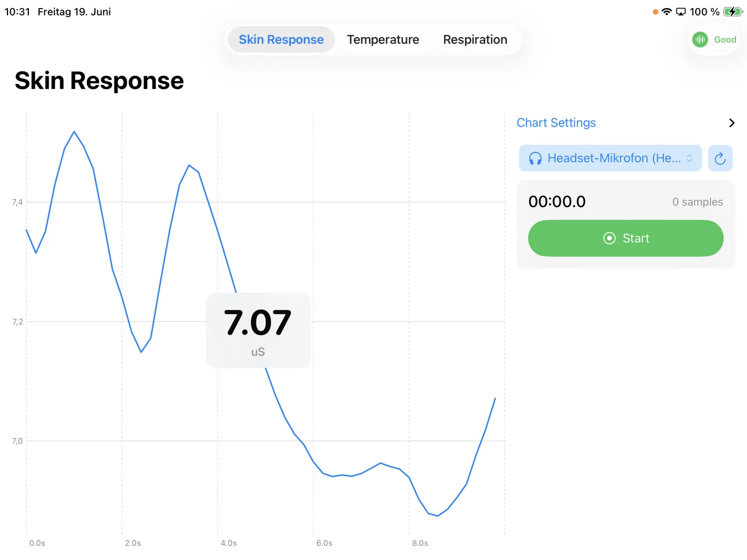Click the Good signal status badge

click(x=714, y=39)
